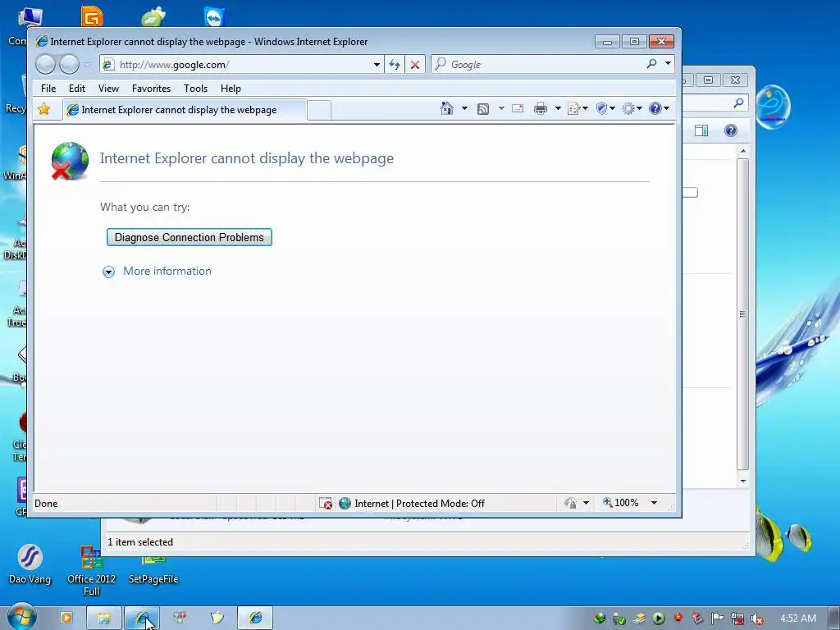Click the Back navigation button

[46, 65]
